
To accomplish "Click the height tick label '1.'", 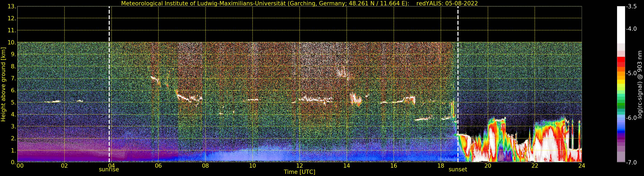I will click(13, 150).
